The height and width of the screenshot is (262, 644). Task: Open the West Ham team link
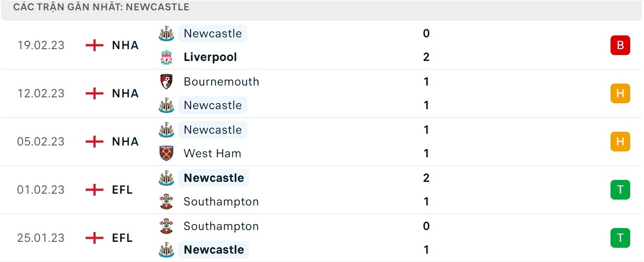pyautogui.click(x=212, y=153)
